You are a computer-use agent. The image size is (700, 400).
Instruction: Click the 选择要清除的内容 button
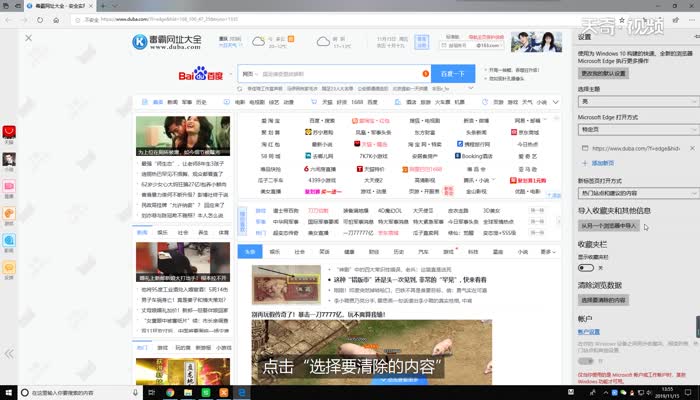(x=603, y=300)
